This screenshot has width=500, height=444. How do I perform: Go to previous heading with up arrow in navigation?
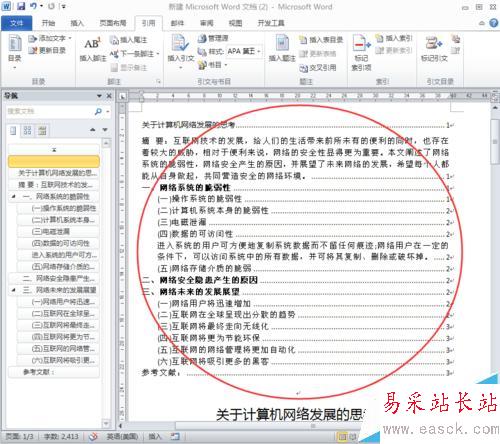tap(93, 130)
